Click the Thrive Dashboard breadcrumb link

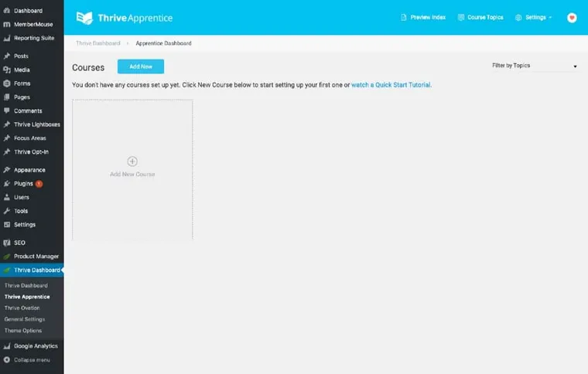pyautogui.click(x=98, y=43)
